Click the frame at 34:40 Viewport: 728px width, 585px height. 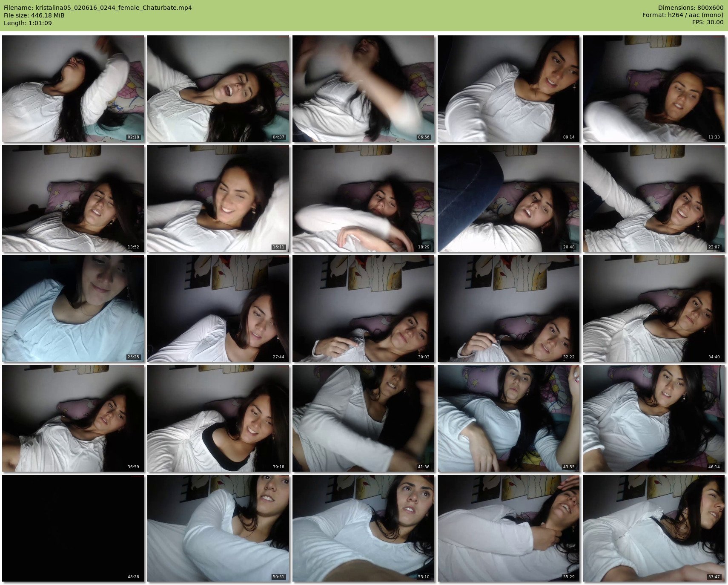654,308
